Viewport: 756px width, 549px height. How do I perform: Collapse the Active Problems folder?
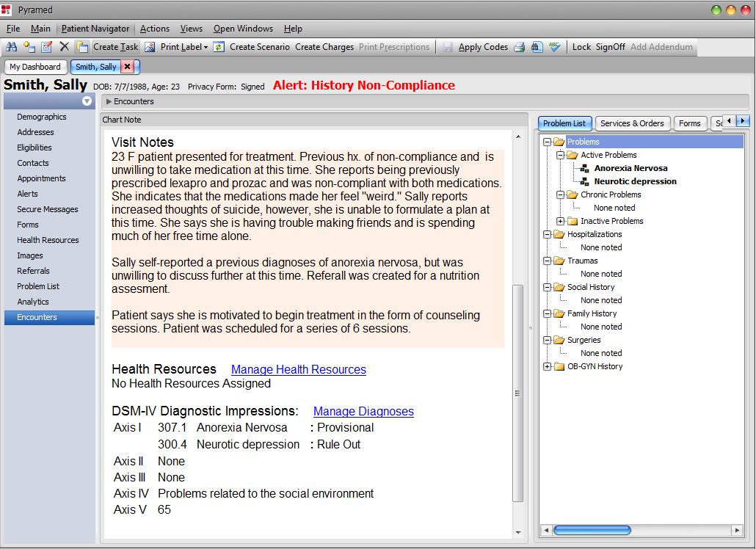560,155
